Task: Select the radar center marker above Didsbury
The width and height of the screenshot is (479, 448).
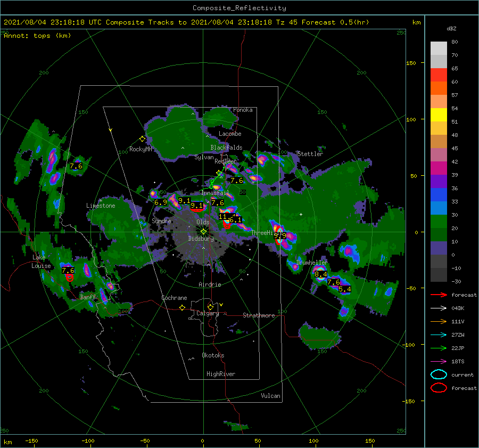Action: (203, 232)
